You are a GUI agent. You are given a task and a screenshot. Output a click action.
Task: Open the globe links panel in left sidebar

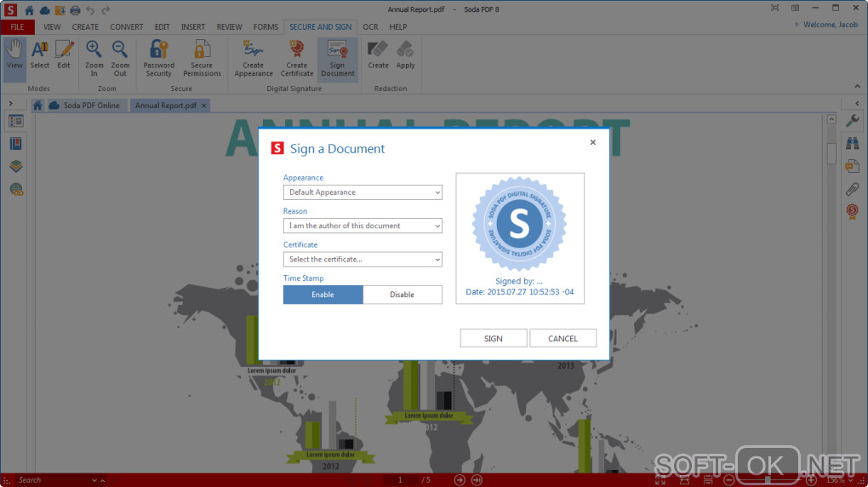(x=16, y=190)
